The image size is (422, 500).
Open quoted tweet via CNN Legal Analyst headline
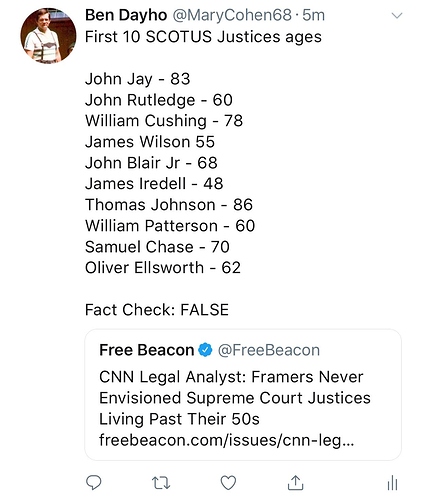235,398
